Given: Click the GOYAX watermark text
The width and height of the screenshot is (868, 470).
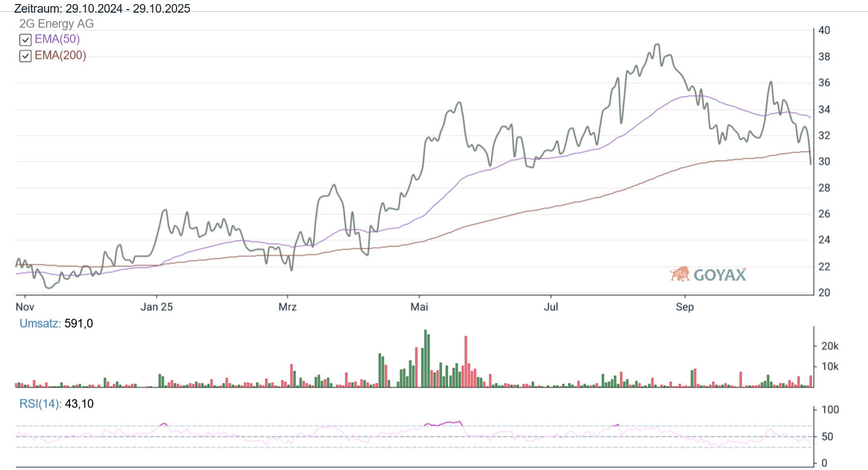Looking at the screenshot, I should (719, 275).
